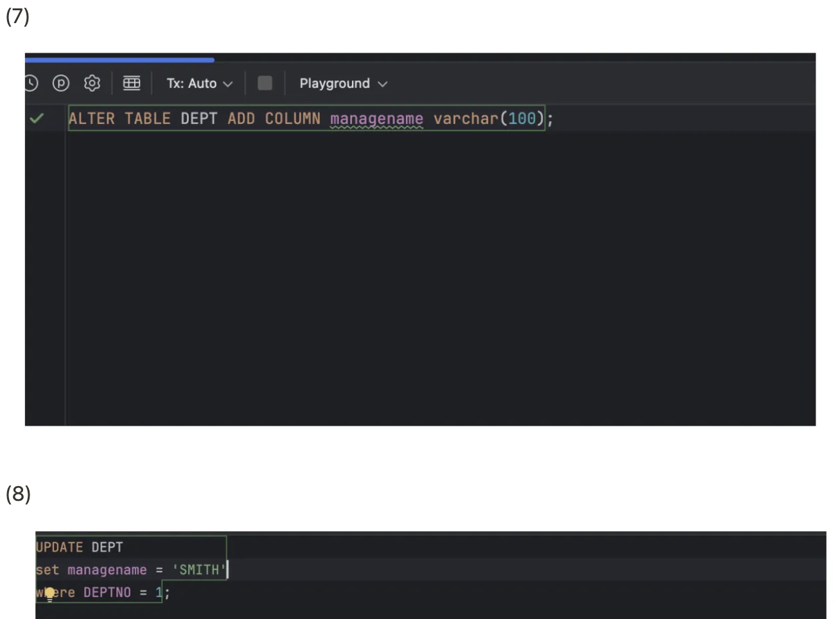Toggle the in-editor results table icon
The height and width of the screenshot is (619, 840).
point(132,83)
